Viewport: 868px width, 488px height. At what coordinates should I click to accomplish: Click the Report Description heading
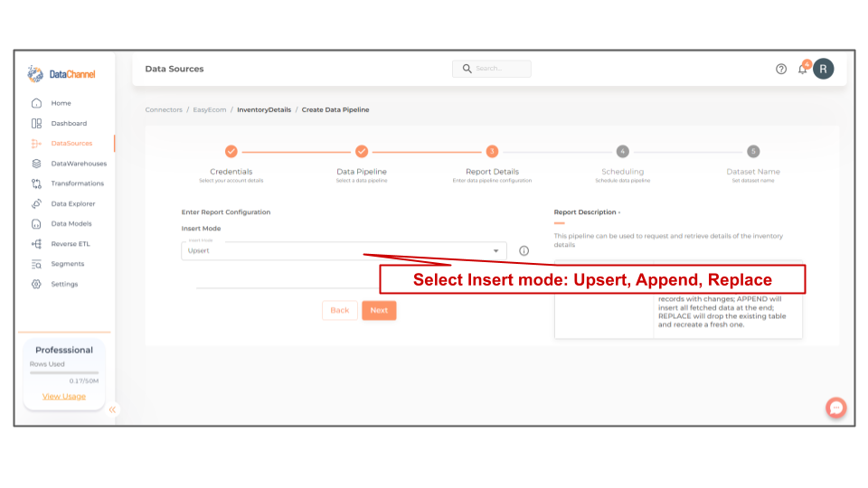tap(585, 211)
